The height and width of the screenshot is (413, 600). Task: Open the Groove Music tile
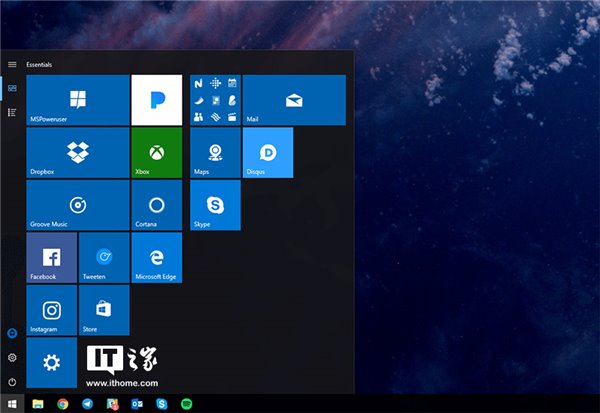coord(78,205)
